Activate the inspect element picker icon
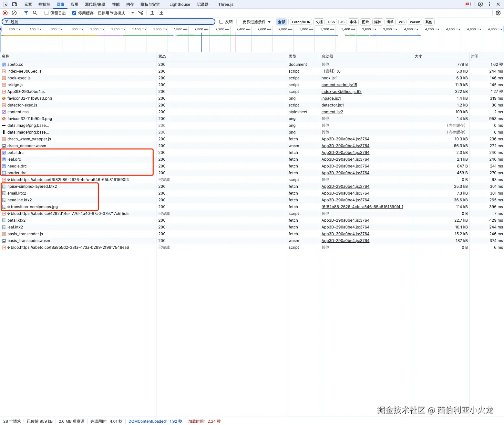504x425 pixels. pyautogui.click(x=5, y=4)
